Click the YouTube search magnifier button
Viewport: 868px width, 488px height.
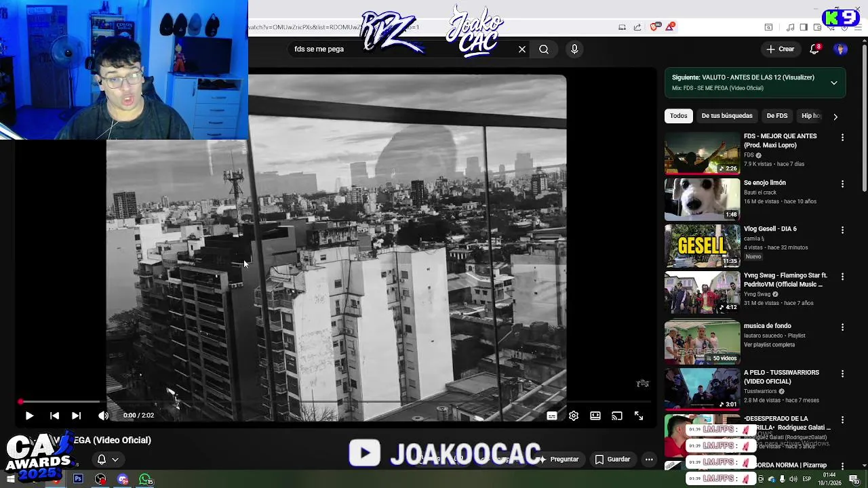544,49
